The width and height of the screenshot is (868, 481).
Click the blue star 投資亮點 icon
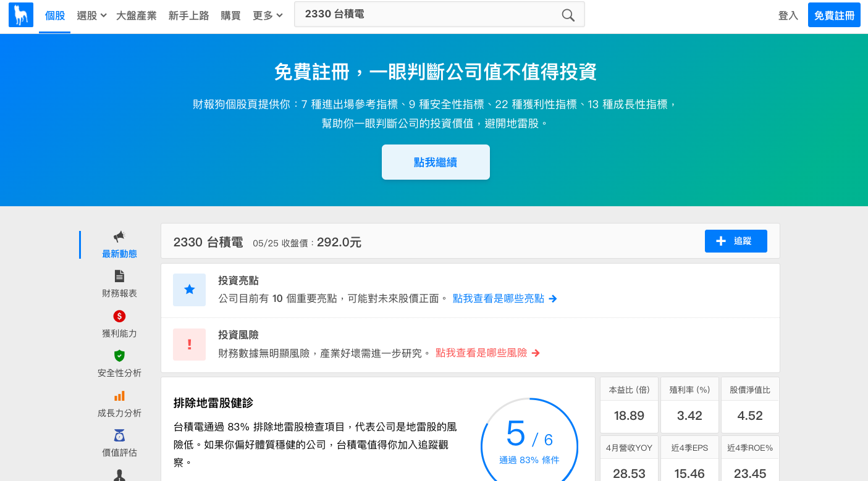189,290
